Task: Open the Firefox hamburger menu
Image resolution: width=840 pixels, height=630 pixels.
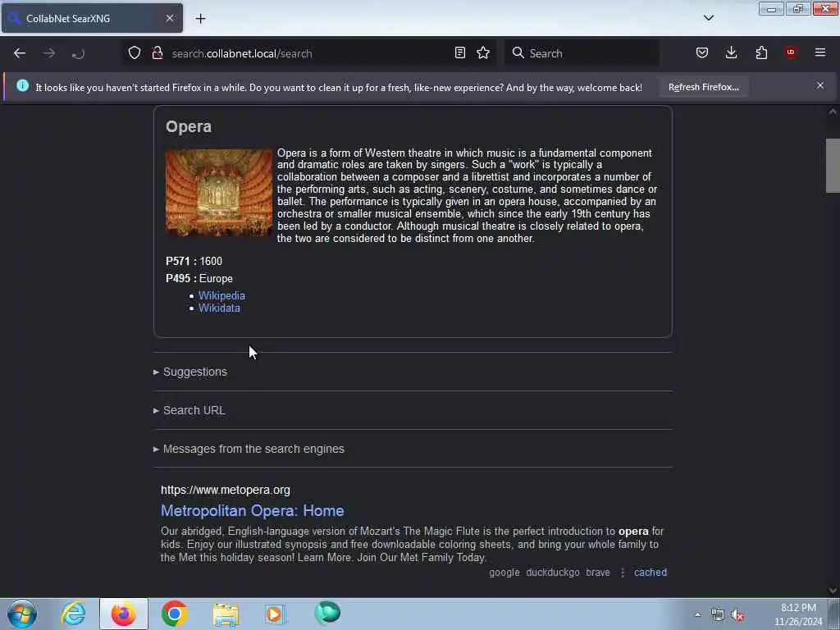Action: pos(820,52)
